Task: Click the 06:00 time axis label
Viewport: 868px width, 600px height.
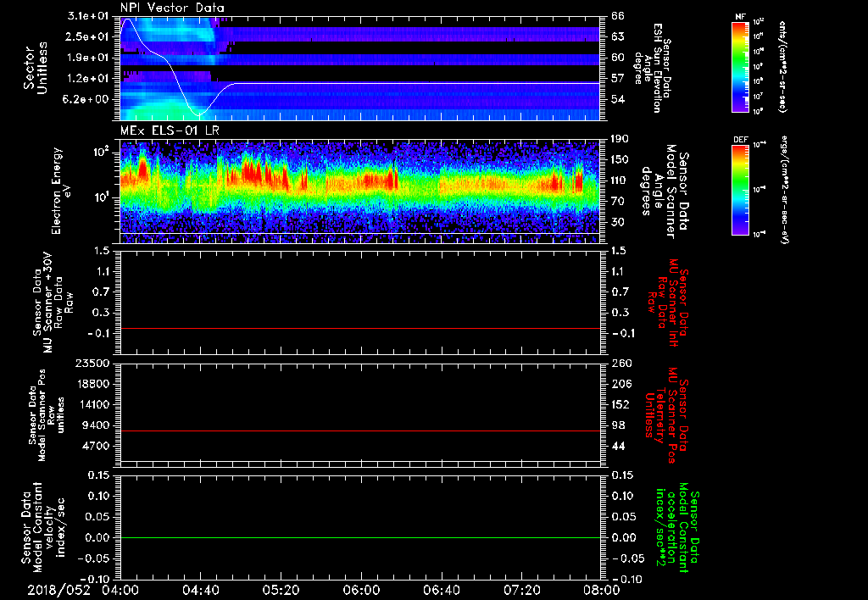Action: tap(361, 590)
